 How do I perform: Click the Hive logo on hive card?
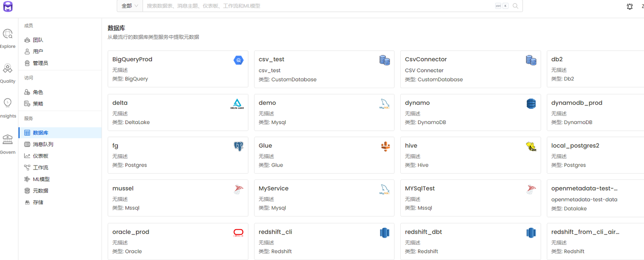click(531, 146)
